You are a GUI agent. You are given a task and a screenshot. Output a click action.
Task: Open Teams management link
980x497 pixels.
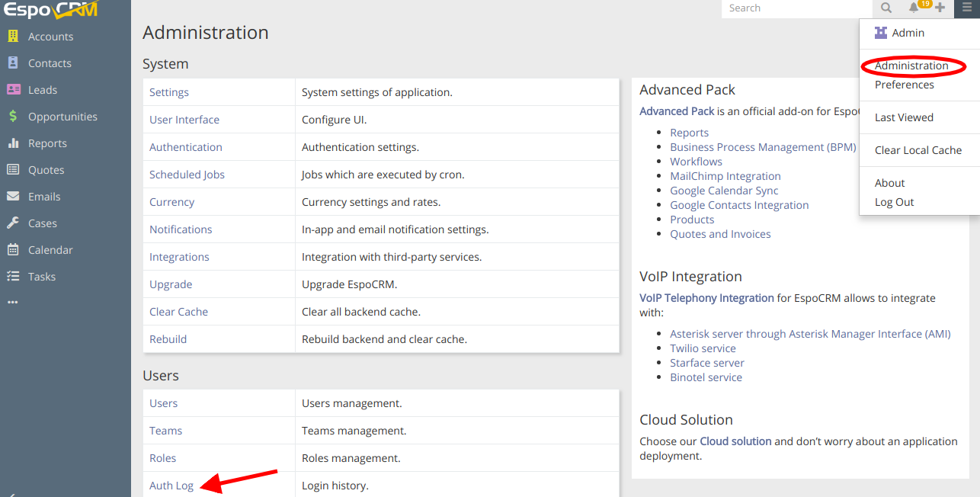pyautogui.click(x=165, y=431)
